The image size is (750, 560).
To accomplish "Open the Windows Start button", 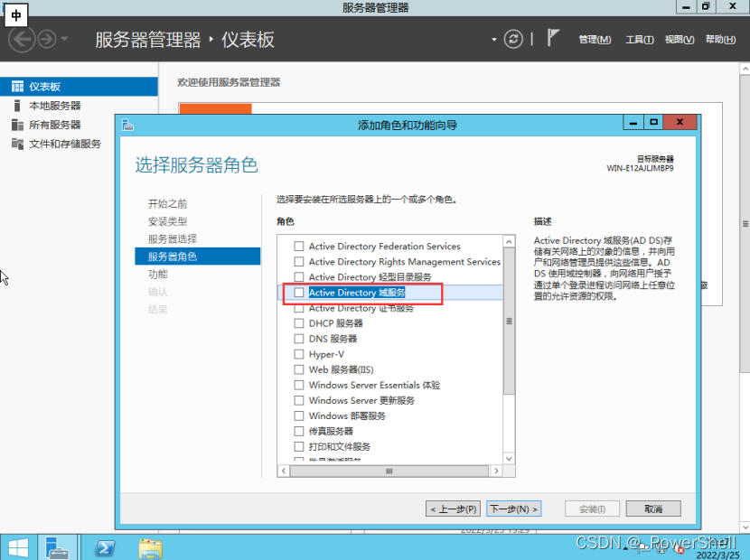I will click(x=18, y=547).
